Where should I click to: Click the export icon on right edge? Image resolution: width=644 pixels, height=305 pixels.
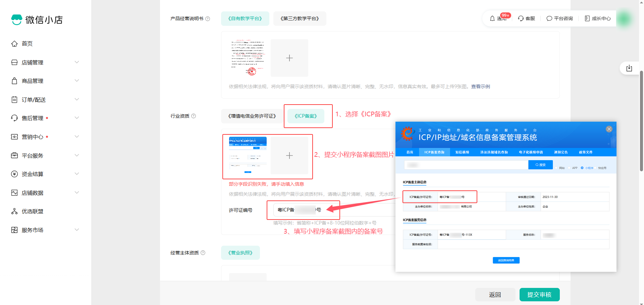click(629, 68)
